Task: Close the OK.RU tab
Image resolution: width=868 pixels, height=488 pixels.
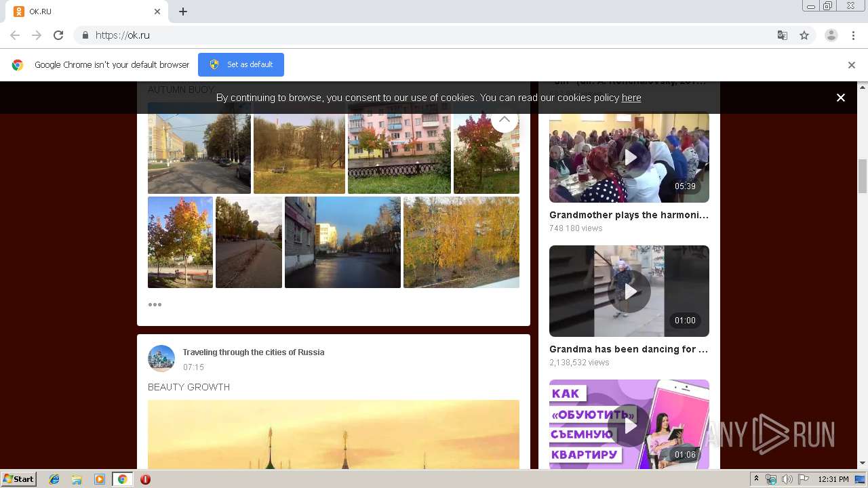Action: click(x=157, y=12)
